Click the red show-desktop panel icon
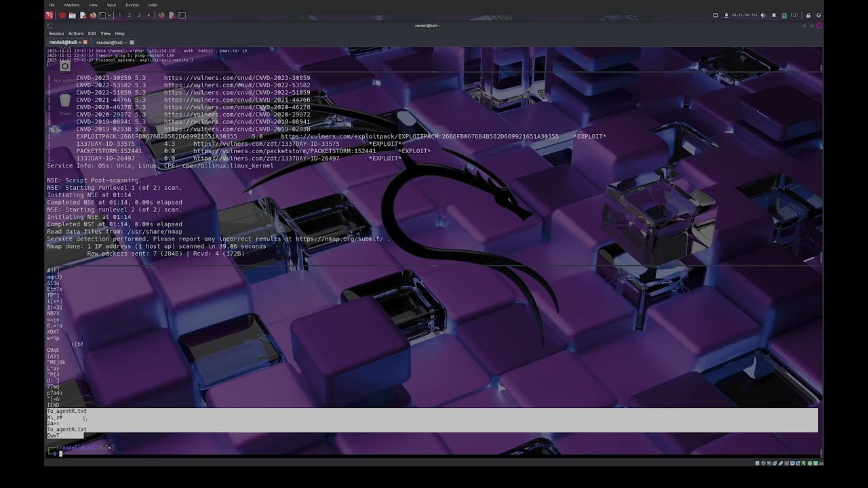The width and height of the screenshot is (868, 488). 62,15
